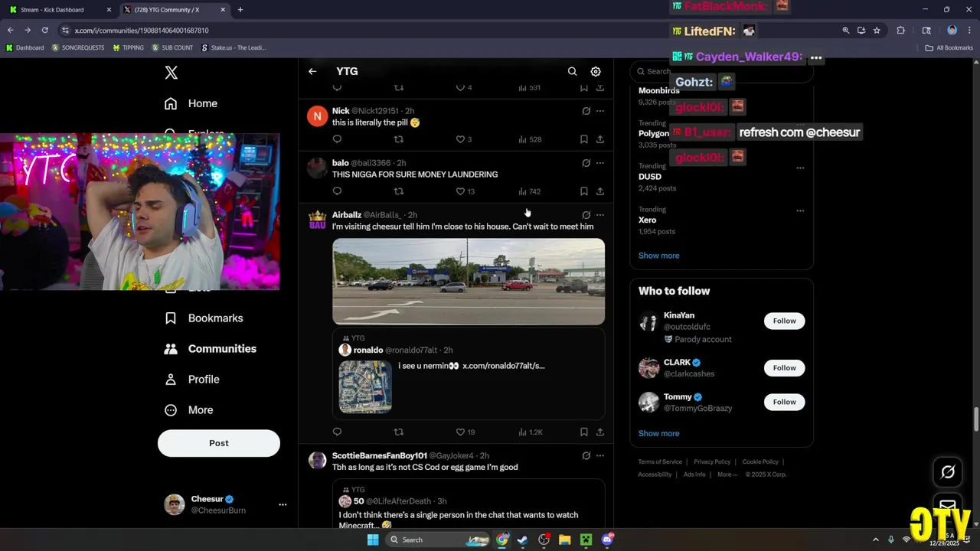Screen dimensions: 980x551
Task: Bookmark Airballz's post
Action: pos(583,432)
